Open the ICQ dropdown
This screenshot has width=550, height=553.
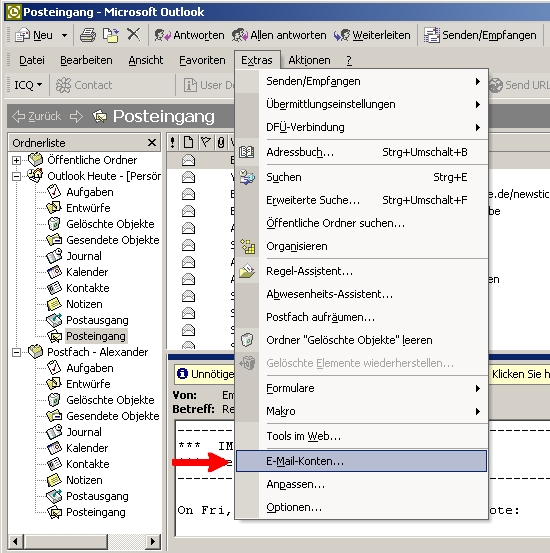[x=28, y=85]
